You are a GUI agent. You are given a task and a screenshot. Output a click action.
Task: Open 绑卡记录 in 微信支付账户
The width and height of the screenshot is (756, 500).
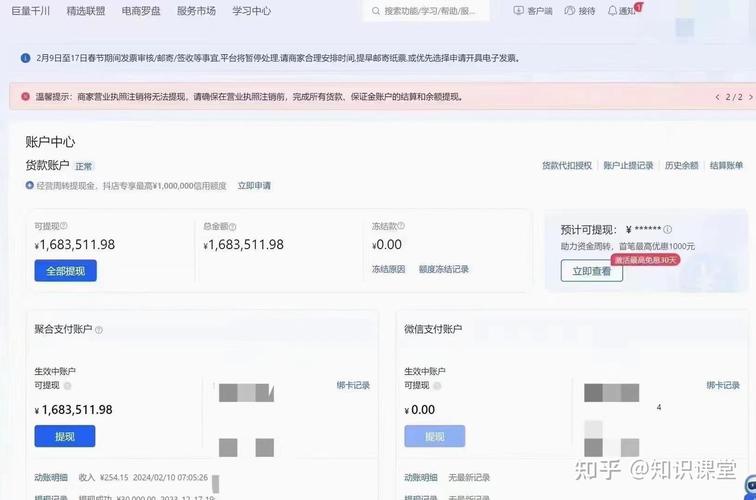(x=723, y=385)
